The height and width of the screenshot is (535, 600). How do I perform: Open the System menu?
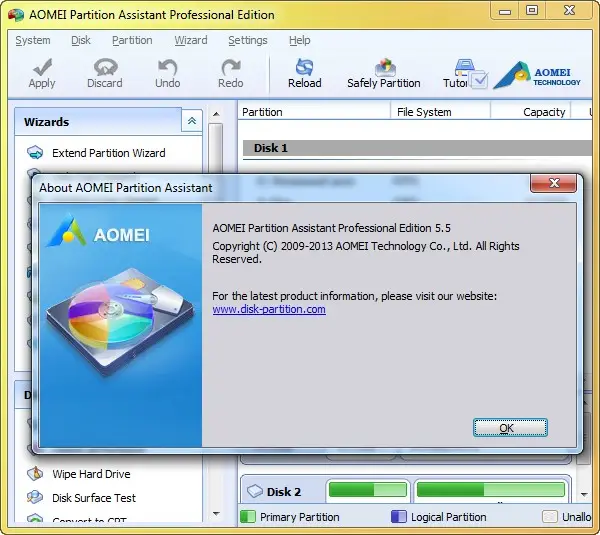coord(33,40)
